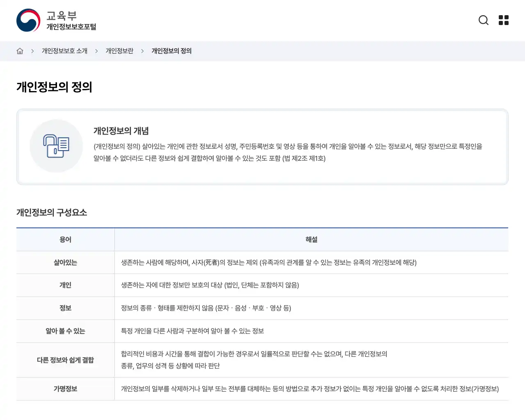The width and height of the screenshot is (525, 420).
Task: Select the 개인정보의 정의 breadcrumb item
Action: [171, 51]
